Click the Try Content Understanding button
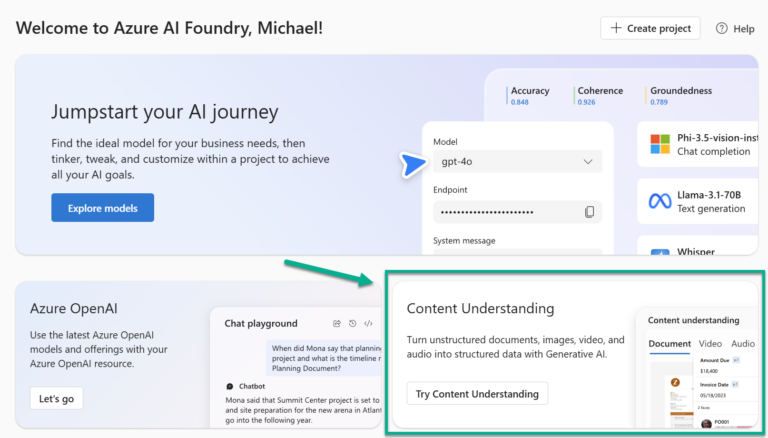Viewport: 768px width, 438px height. (x=477, y=394)
